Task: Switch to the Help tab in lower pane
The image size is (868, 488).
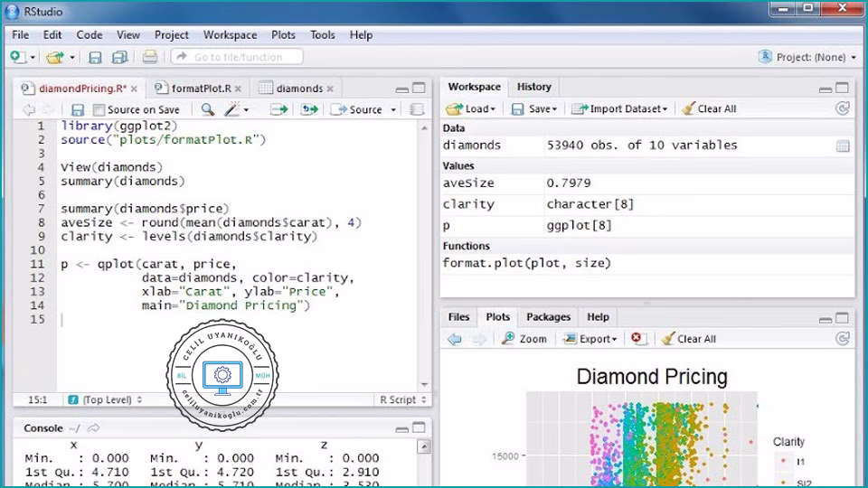Action: (x=598, y=317)
